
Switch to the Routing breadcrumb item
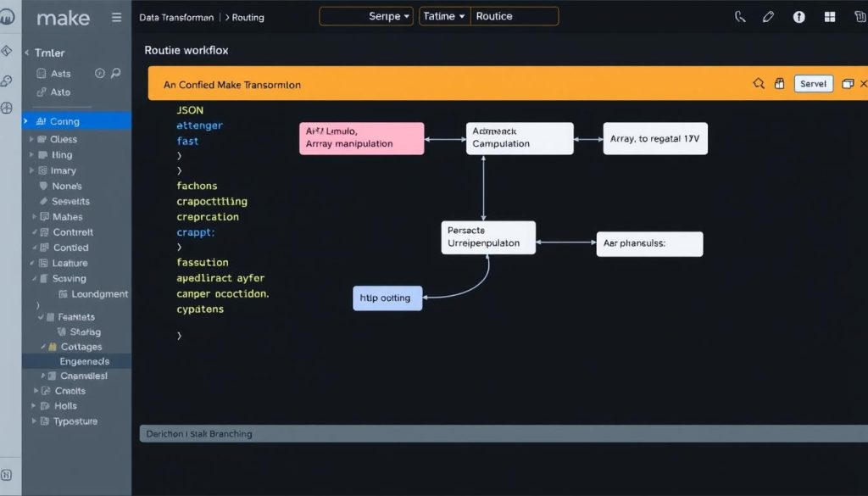[250, 16]
